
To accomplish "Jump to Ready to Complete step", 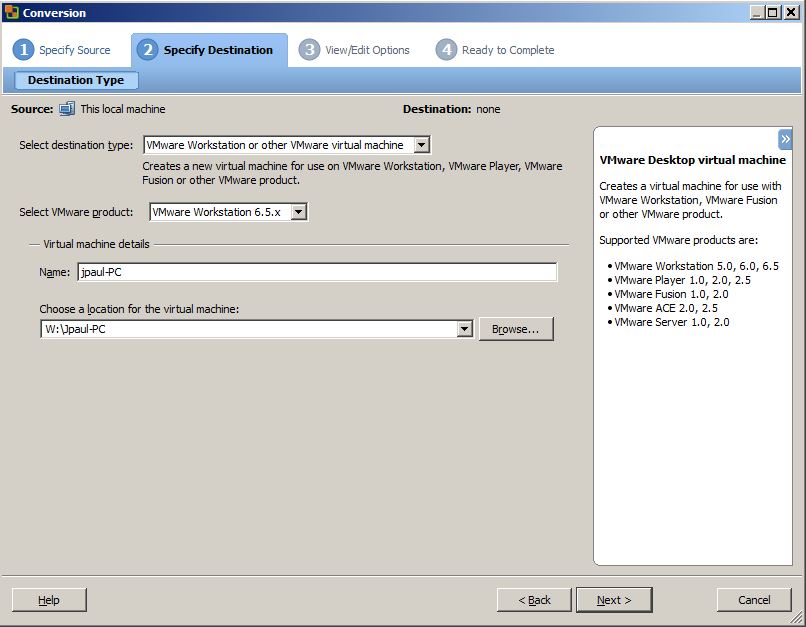I will point(508,50).
